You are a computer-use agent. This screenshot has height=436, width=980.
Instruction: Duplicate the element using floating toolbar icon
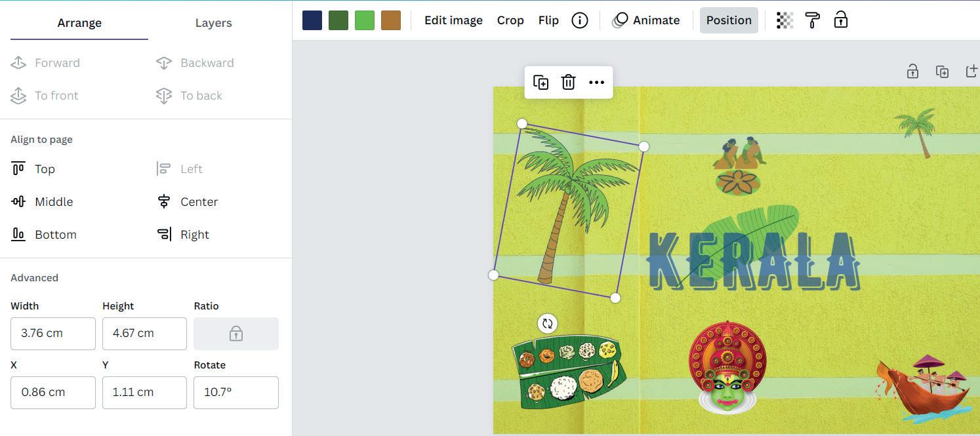click(541, 82)
